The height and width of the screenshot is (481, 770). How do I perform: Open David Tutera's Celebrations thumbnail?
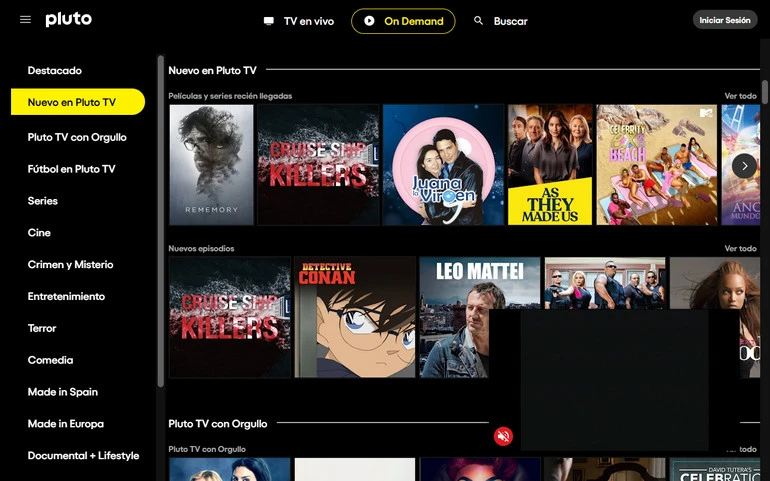(x=715, y=470)
